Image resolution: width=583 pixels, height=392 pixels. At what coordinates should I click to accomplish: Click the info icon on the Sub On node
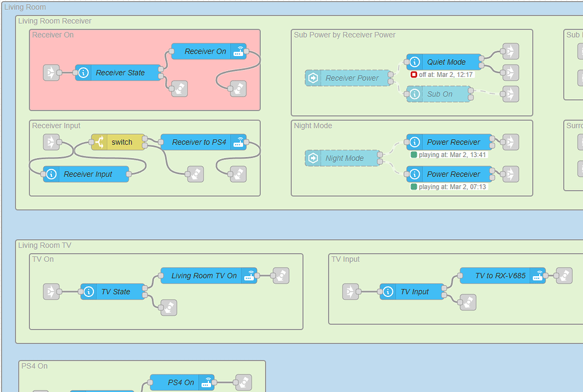click(x=414, y=94)
